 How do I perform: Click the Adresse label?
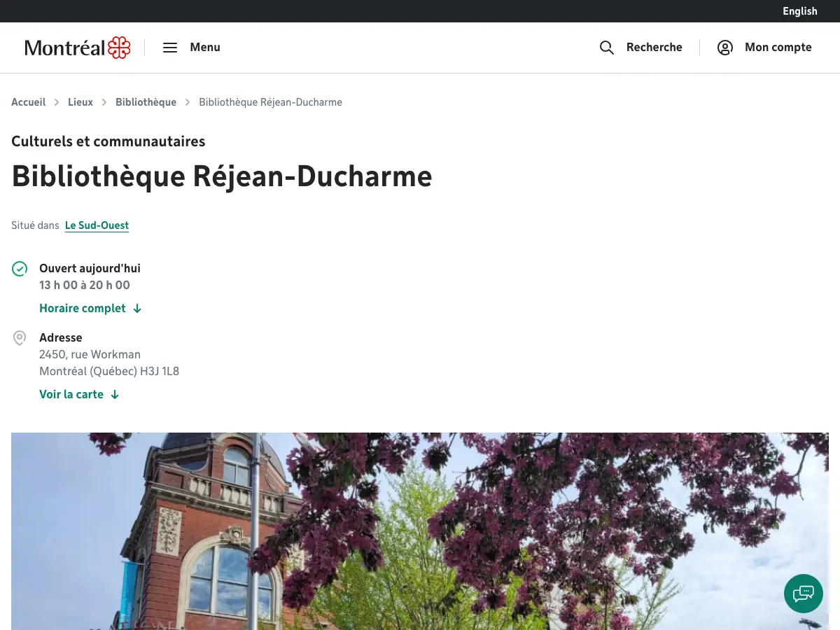point(61,338)
